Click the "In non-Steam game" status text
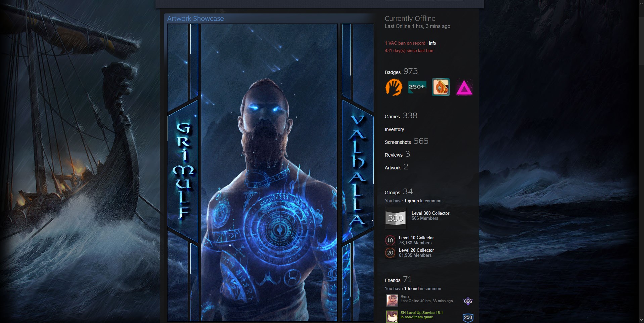This screenshot has width=644, height=323. 417,317
